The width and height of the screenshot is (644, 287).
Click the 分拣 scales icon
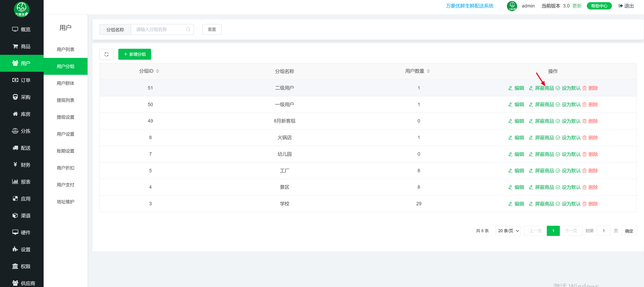point(15,131)
